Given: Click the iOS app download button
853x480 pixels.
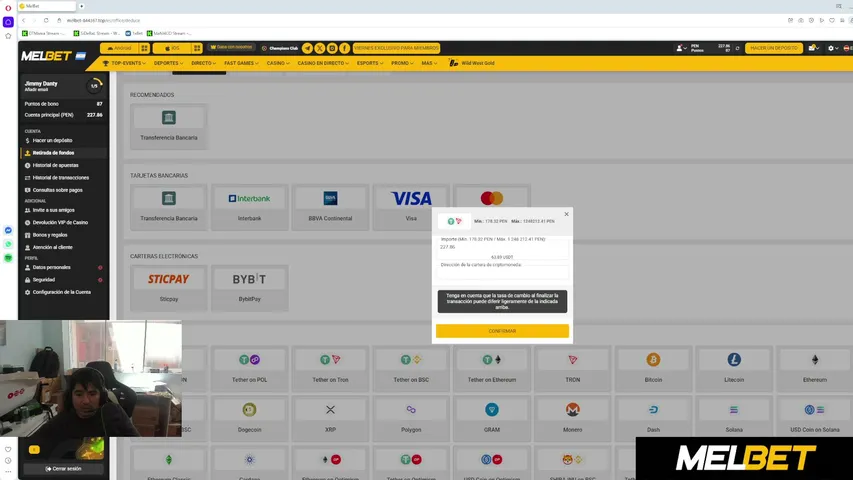Looking at the screenshot, I should (x=172, y=48).
